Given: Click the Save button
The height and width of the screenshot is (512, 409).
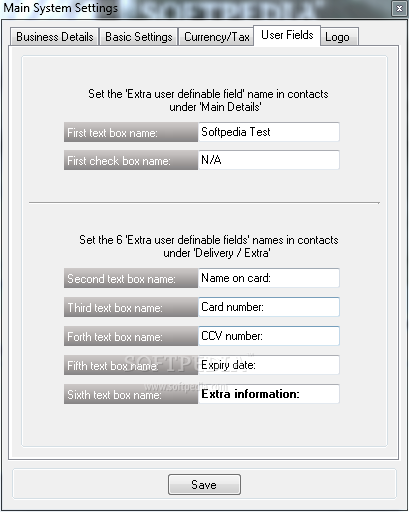Looking at the screenshot, I should tap(204, 484).
